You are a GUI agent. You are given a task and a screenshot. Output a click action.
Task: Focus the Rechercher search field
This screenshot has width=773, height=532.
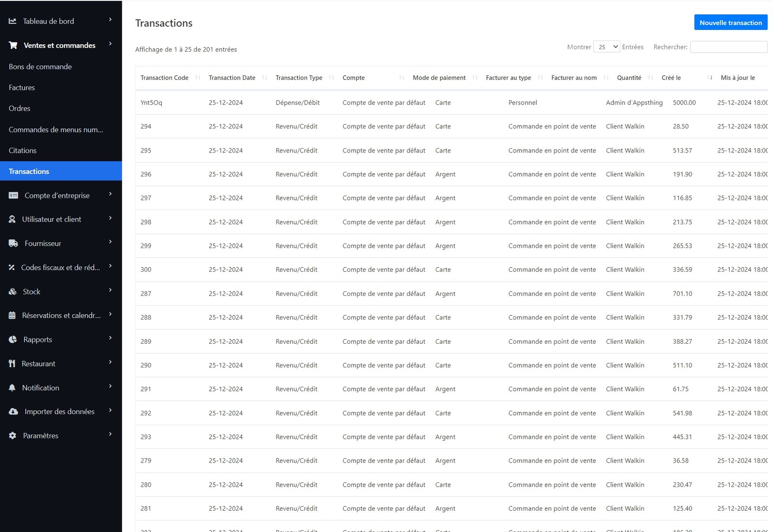pos(729,47)
